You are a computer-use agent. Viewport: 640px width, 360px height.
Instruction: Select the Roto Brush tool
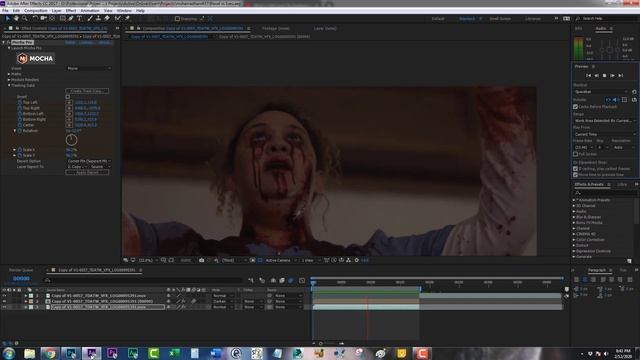118,18
